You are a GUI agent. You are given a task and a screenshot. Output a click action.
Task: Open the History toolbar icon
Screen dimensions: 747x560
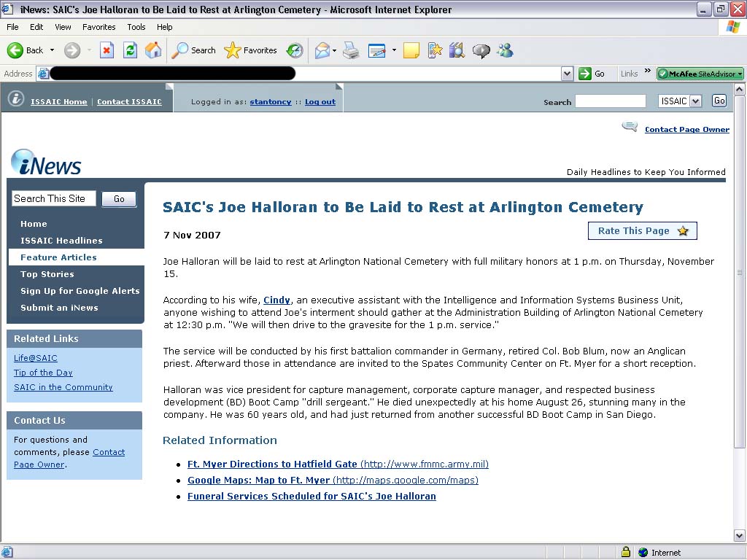coord(295,50)
